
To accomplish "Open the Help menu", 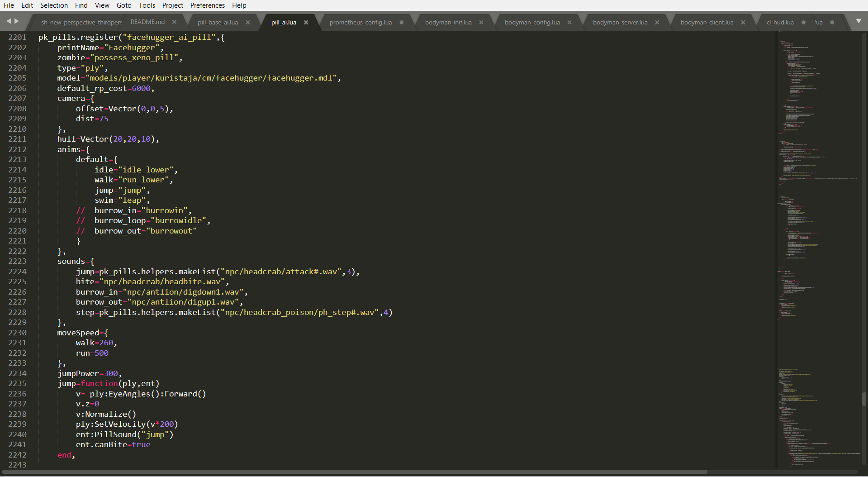I will tap(239, 5).
